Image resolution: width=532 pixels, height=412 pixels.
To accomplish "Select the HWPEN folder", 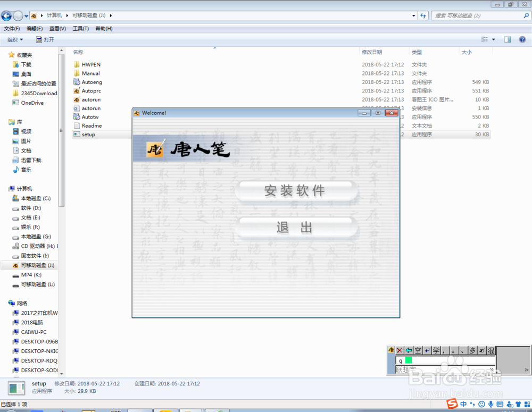I will click(87, 64).
